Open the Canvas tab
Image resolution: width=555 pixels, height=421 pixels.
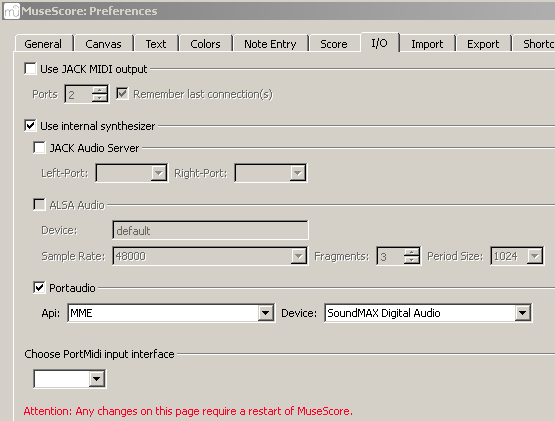(103, 44)
